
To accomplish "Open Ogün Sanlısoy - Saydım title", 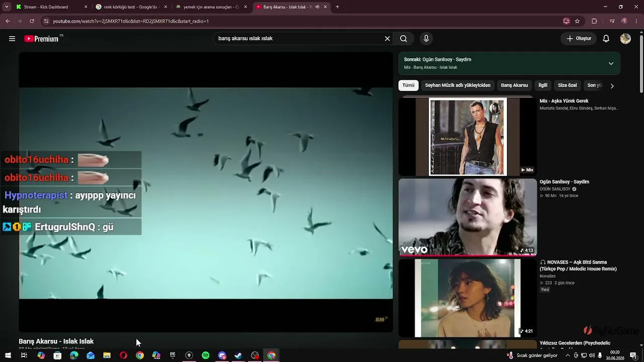I will [565, 182].
